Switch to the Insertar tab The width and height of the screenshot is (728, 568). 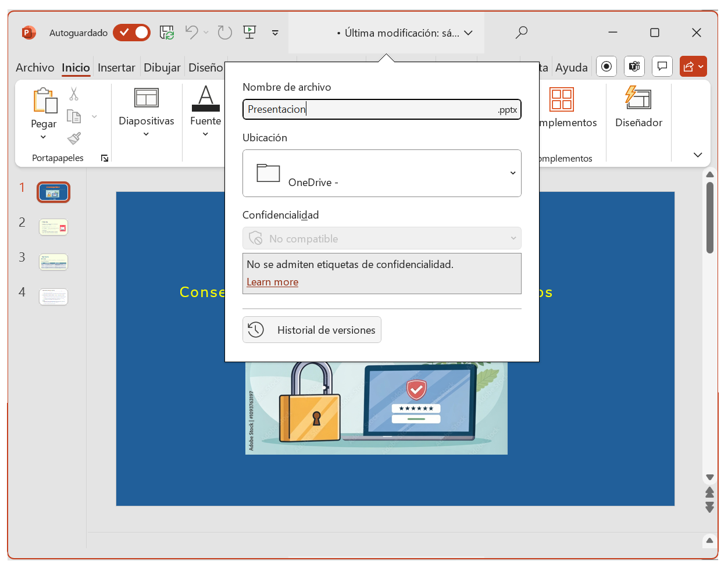(116, 67)
